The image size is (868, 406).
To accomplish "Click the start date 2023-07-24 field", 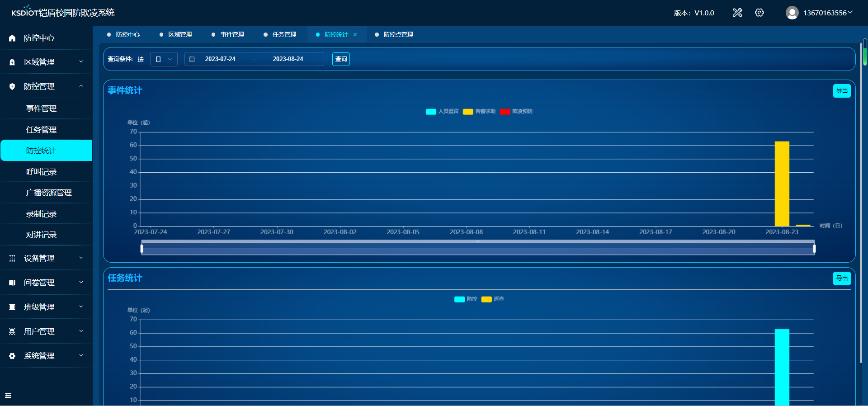I will click(x=220, y=59).
